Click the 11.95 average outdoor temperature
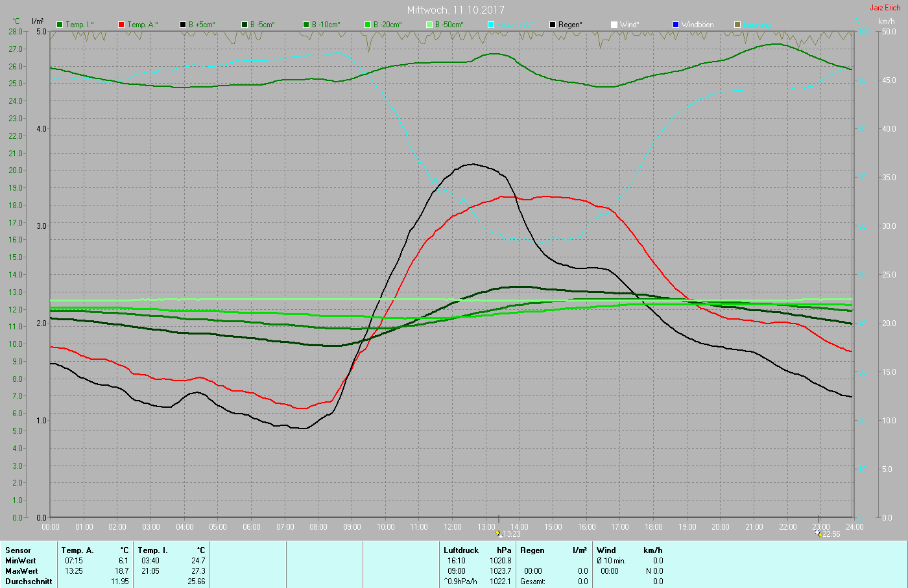The image size is (908, 588). (x=120, y=582)
